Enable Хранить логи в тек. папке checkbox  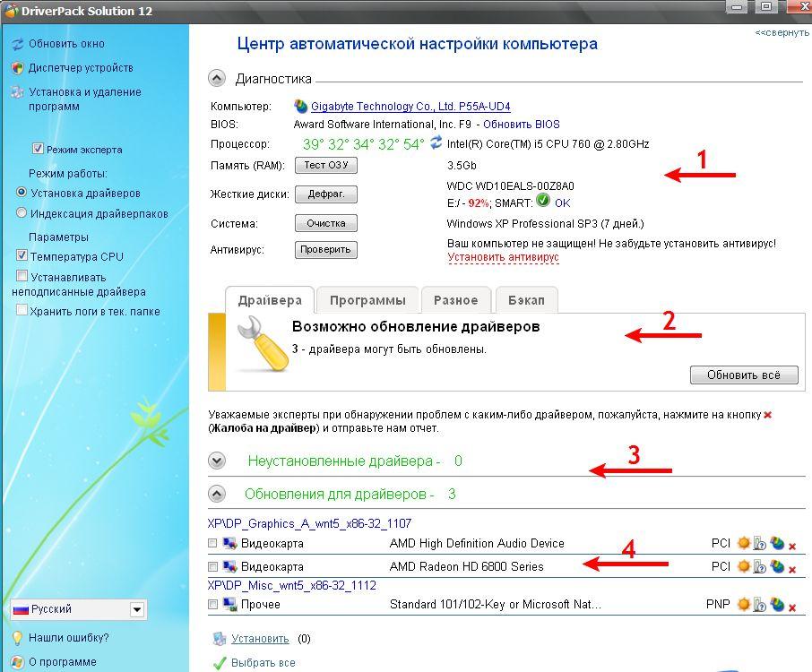click(22, 310)
